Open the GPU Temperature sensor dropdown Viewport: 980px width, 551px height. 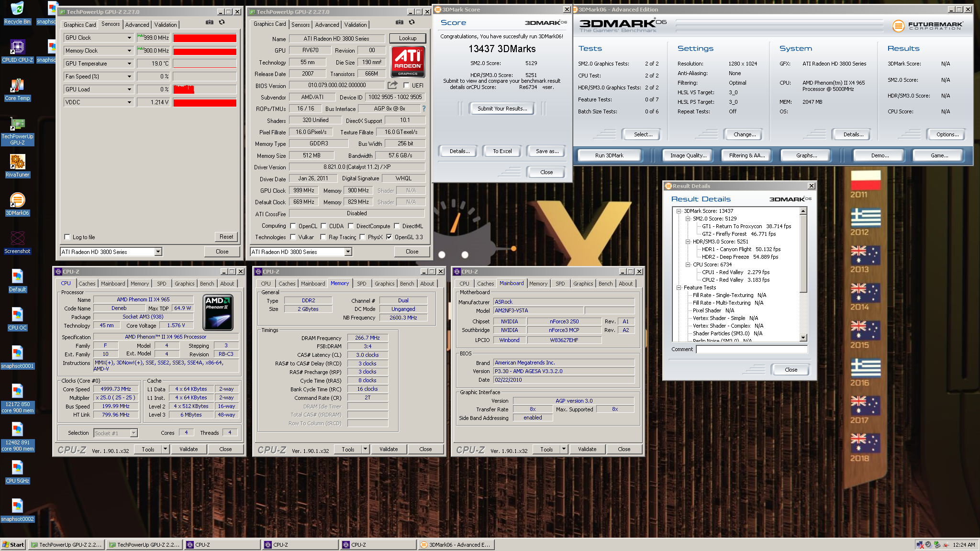tap(129, 64)
